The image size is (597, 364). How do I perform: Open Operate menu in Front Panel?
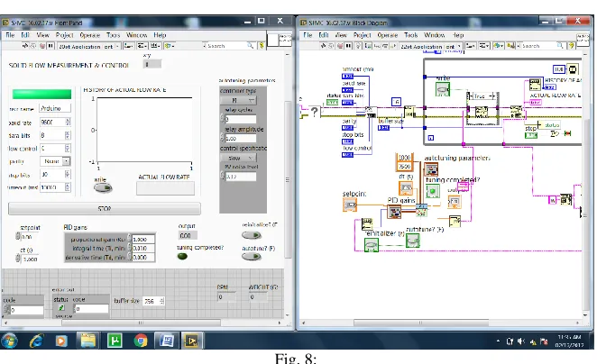(90, 35)
